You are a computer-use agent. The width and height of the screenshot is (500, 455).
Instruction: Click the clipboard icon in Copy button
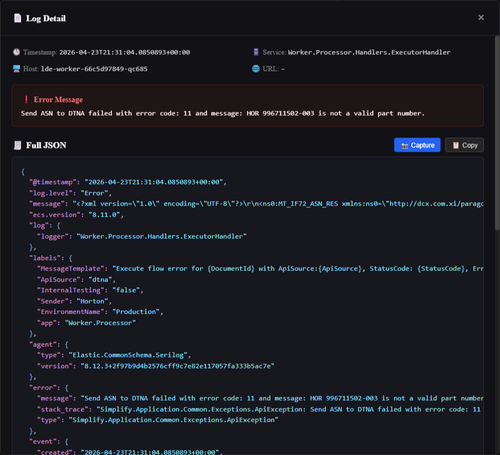(x=455, y=145)
